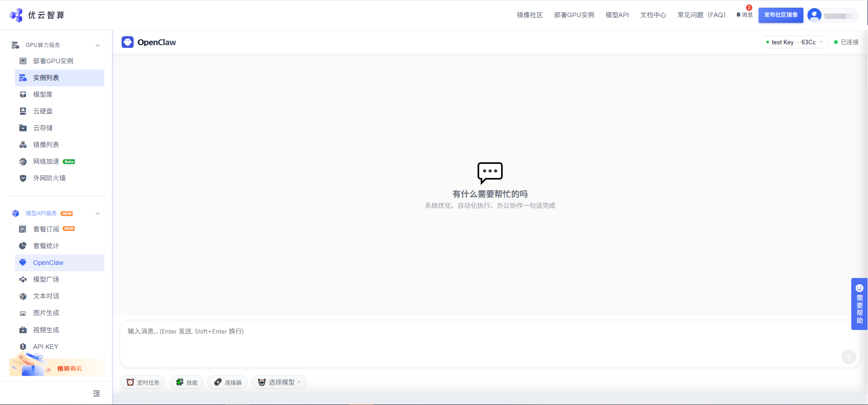Viewport: 868px width, 405px height.
Task: Click the 推荐有礼 promotional banner
Action: 56,368
